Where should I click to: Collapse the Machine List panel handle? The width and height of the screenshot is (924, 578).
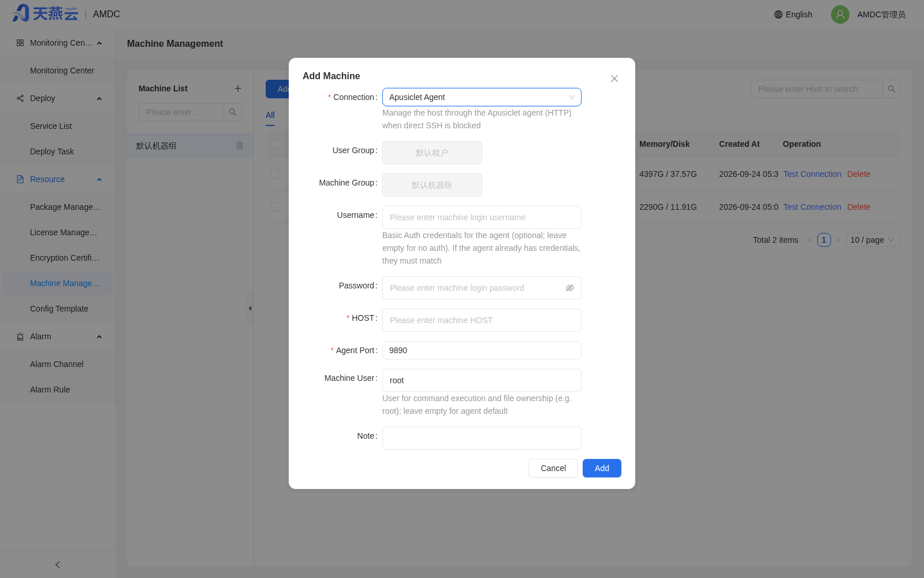[x=250, y=308]
